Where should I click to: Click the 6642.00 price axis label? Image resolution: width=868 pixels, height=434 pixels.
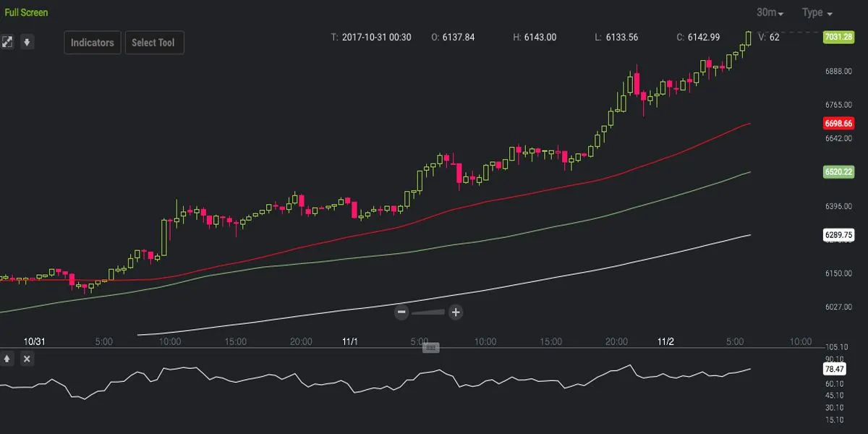click(839, 138)
